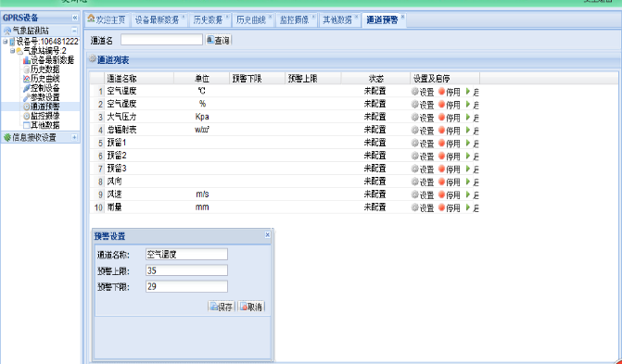Image resolution: width=622 pixels, height=364 pixels.
Task: Close the 预警设置 dialog
Action: 267,234
